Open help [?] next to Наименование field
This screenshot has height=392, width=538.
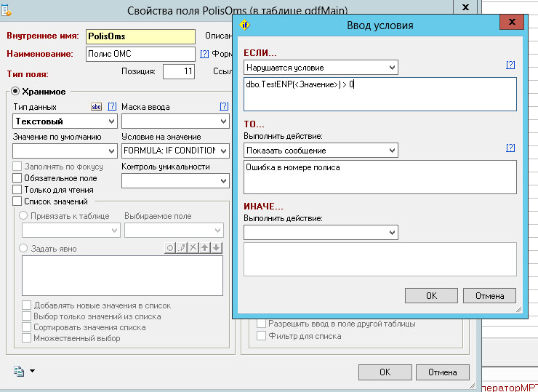(204, 54)
